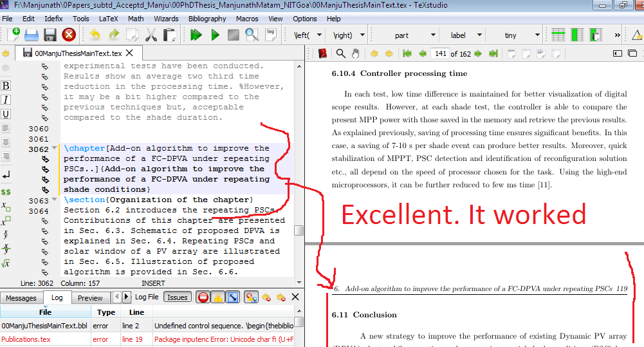This screenshot has height=347, width=644.
Task: Open the LaTeX menu
Action: [108, 19]
